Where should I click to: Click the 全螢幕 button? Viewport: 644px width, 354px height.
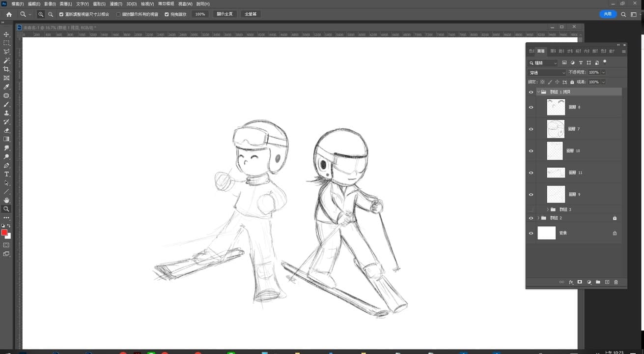click(251, 14)
